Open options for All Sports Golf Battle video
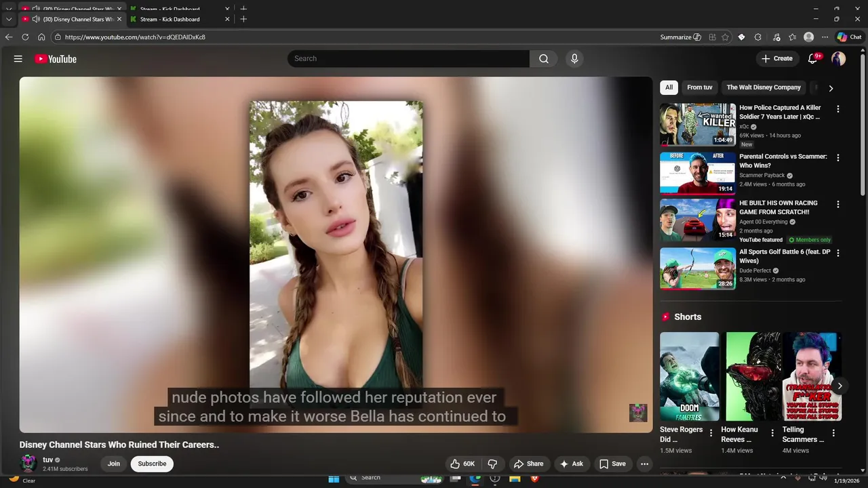 tap(838, 253)
